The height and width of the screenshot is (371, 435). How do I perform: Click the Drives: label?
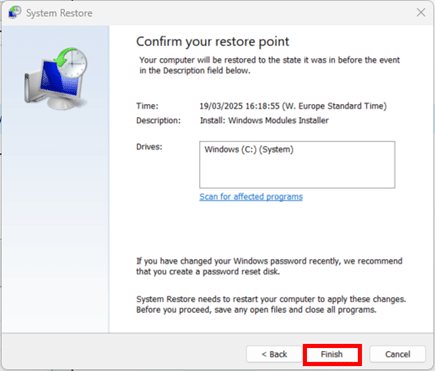[149, 147]
